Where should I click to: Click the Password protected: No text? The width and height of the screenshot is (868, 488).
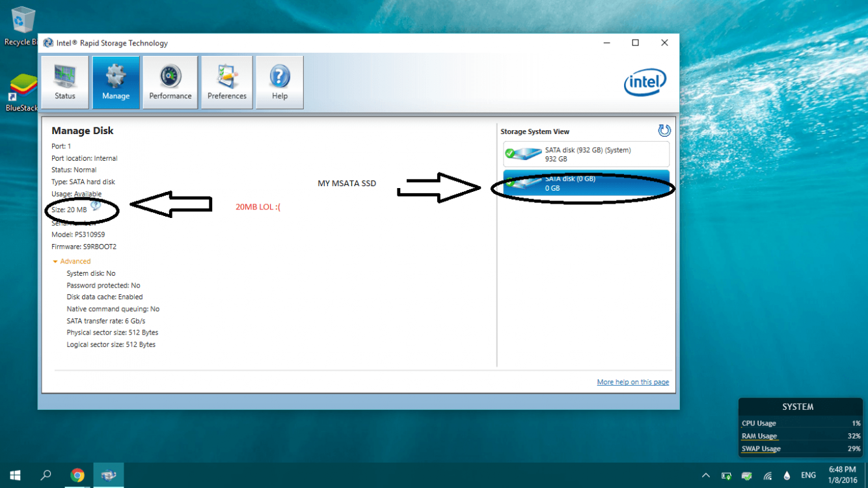[103, 285]
